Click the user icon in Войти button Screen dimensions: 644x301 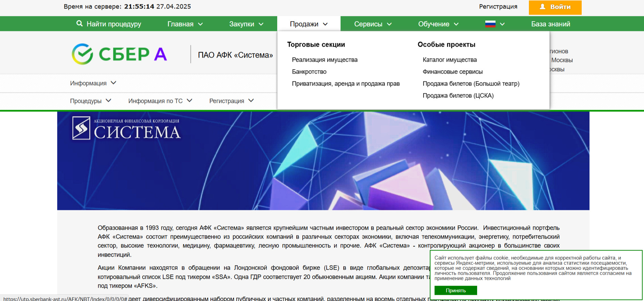[x=543, y=6]
